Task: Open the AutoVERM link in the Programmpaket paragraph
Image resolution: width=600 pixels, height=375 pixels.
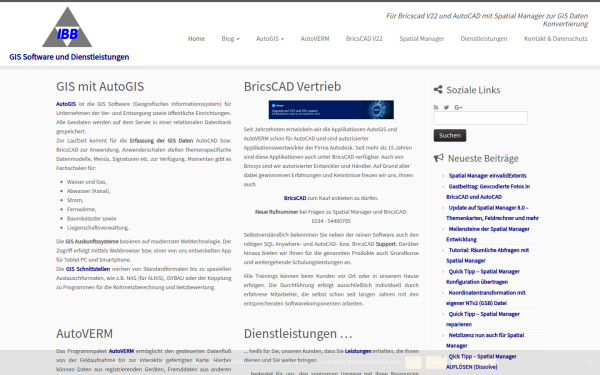Action: 121,351
